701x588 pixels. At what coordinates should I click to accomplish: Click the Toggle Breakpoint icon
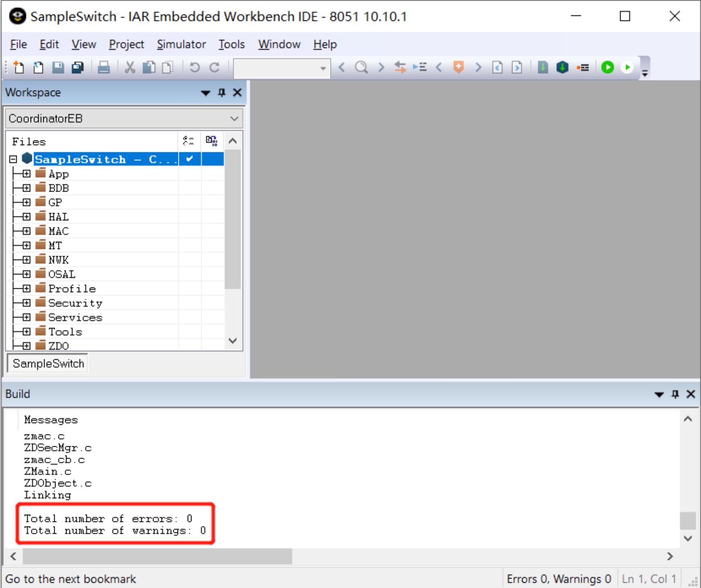coord(583,67)
